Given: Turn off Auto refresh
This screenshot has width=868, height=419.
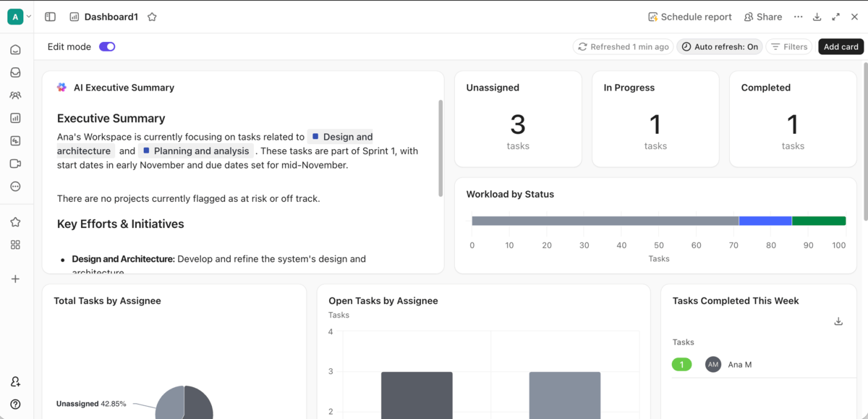Looking at the screenshot, I should [720, 46].
